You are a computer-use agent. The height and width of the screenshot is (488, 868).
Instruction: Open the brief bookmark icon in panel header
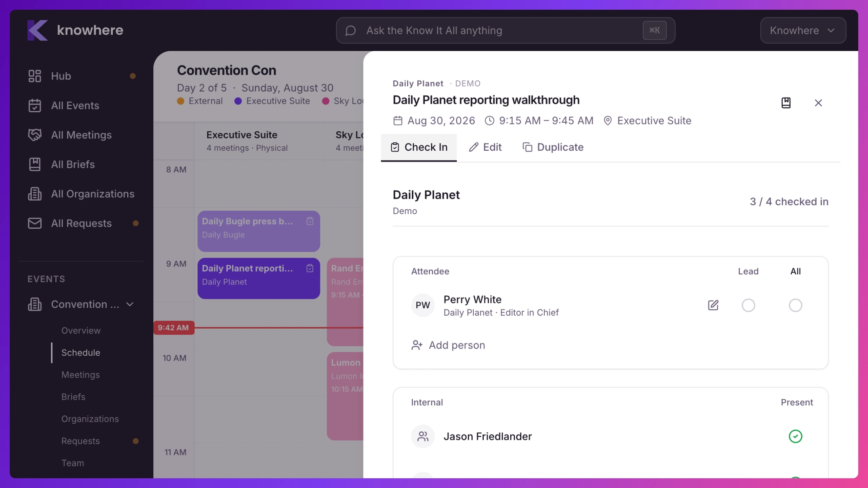pyautogui.click(x=786, y=103)
